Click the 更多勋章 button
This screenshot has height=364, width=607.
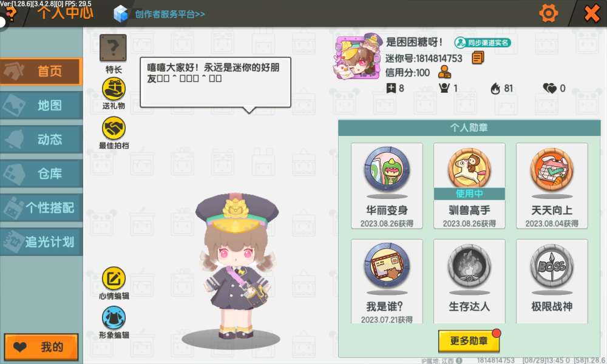(x=469, y=341)
